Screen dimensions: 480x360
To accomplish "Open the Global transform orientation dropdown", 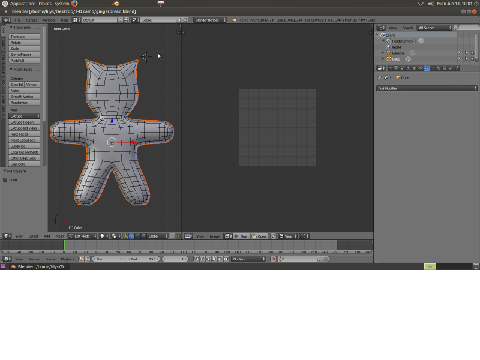I will tap(158, 236).
